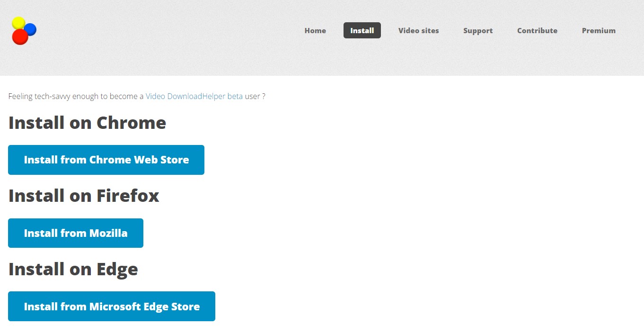The height and width of the screenshot is (334, 644).
Task: Open the Support section
Action: pyautogui.click(x=478, y=30)
